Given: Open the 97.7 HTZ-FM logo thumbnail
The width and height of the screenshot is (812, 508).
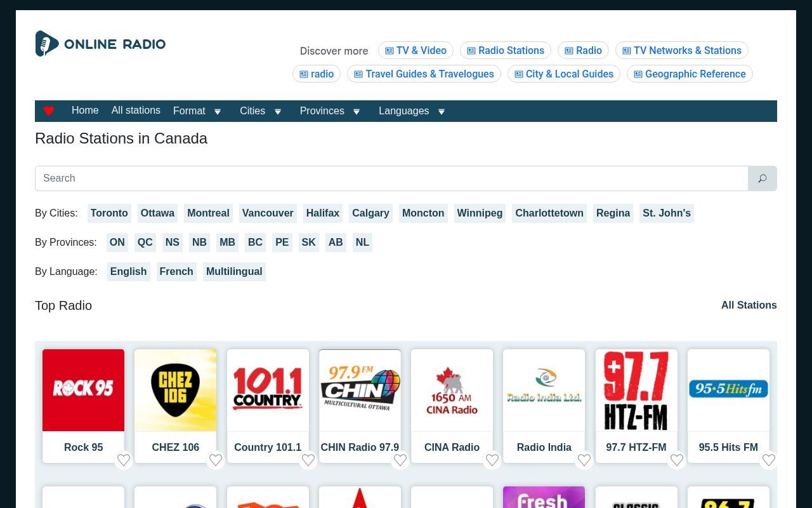Looking at the screenshot, I should coord(636,390).
